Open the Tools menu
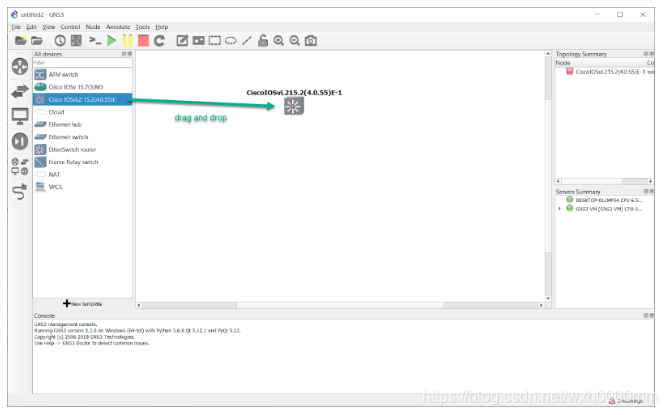The height and width of the screenshot is (415, 668). click(143, 27)
